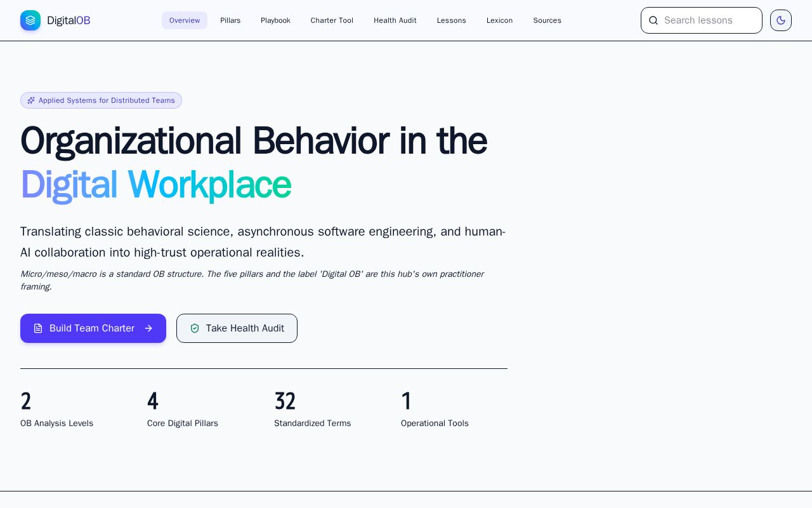Click the arrow icon on Build Team Charter
Screen dimensions: 812x508
148,328
